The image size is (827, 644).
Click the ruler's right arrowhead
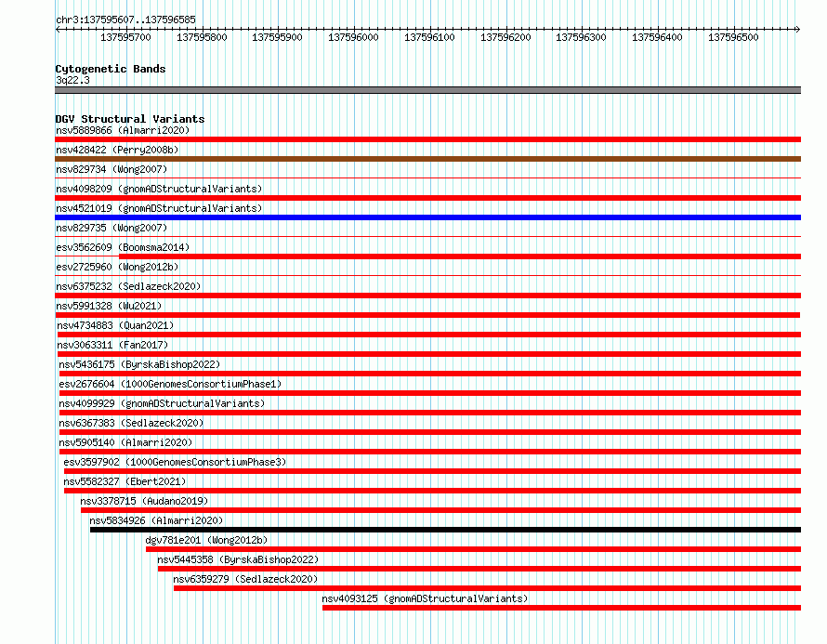pos(798,29)
